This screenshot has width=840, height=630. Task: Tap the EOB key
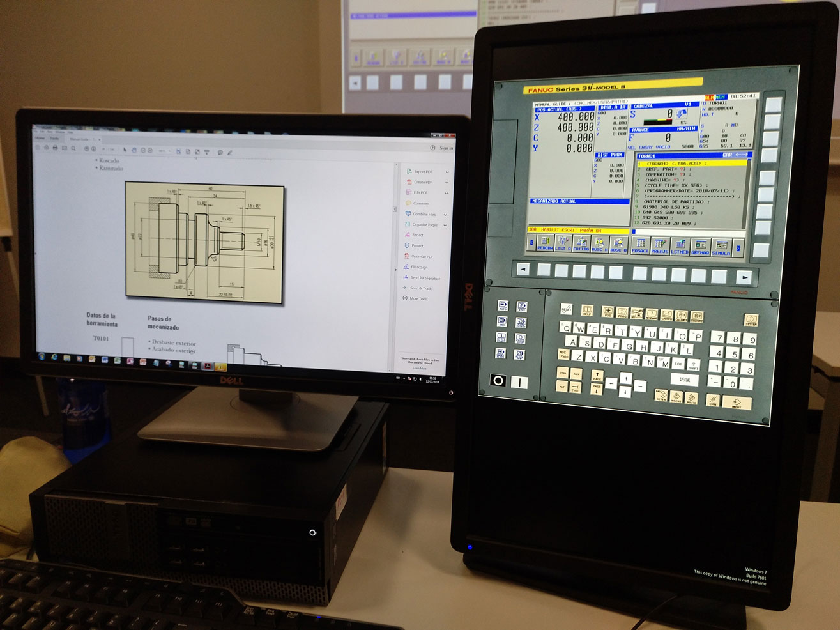pyautogui.click(x=678, y=364)
